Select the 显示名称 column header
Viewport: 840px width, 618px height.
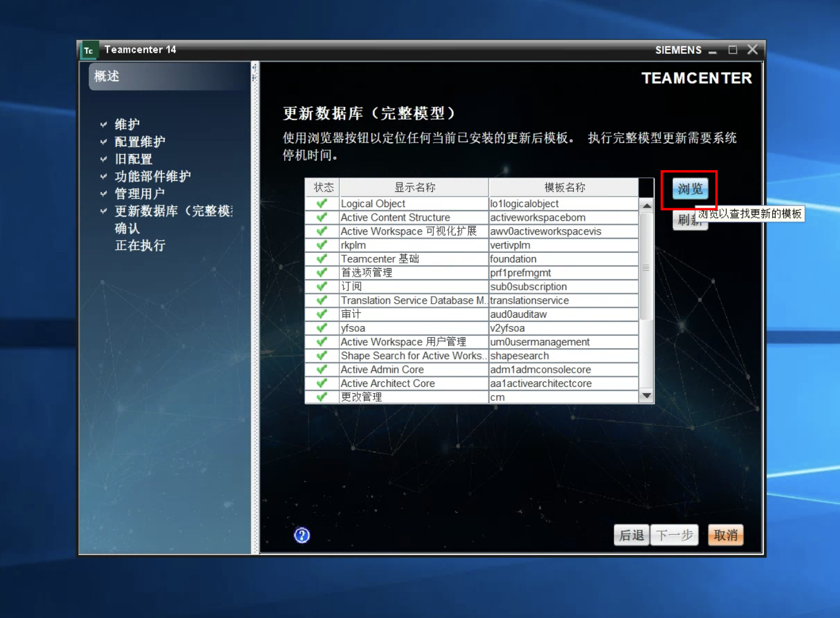point(414,187)
